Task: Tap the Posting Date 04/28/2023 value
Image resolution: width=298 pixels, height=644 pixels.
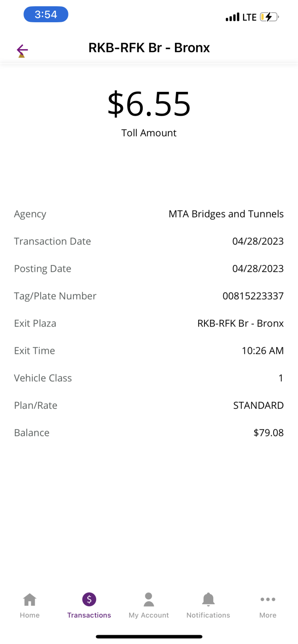Action: (x=258, y=268)
